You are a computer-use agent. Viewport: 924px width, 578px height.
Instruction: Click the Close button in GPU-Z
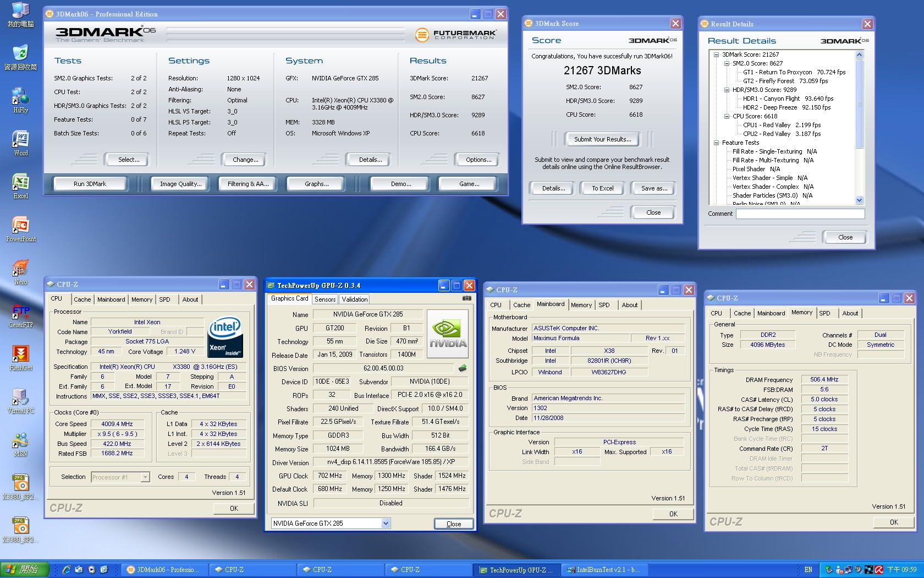[x=454, y=524]
